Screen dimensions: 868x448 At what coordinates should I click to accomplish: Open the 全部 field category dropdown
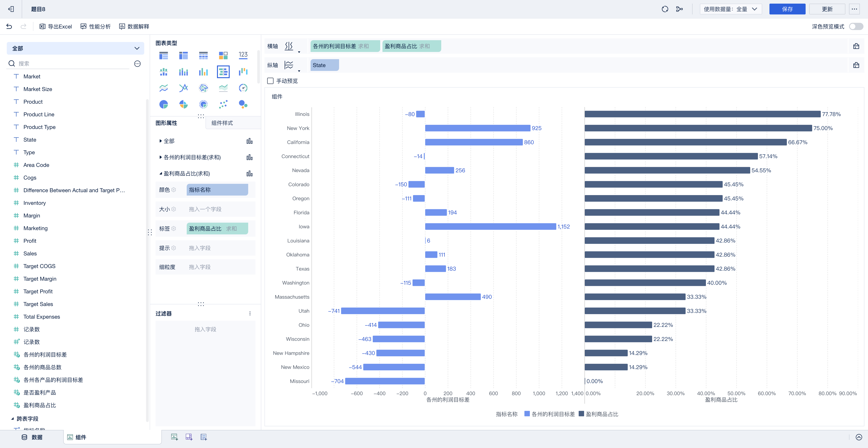(75, 48)
